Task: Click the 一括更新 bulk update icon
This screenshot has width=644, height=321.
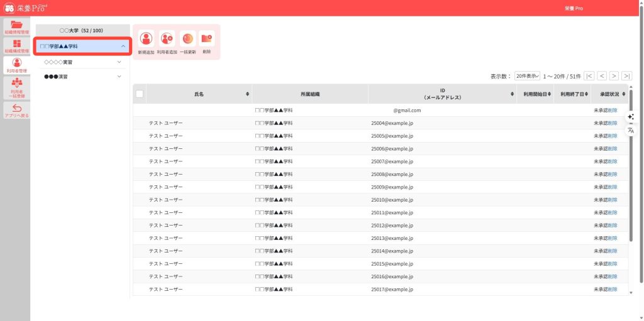Action: pos(187,39)
